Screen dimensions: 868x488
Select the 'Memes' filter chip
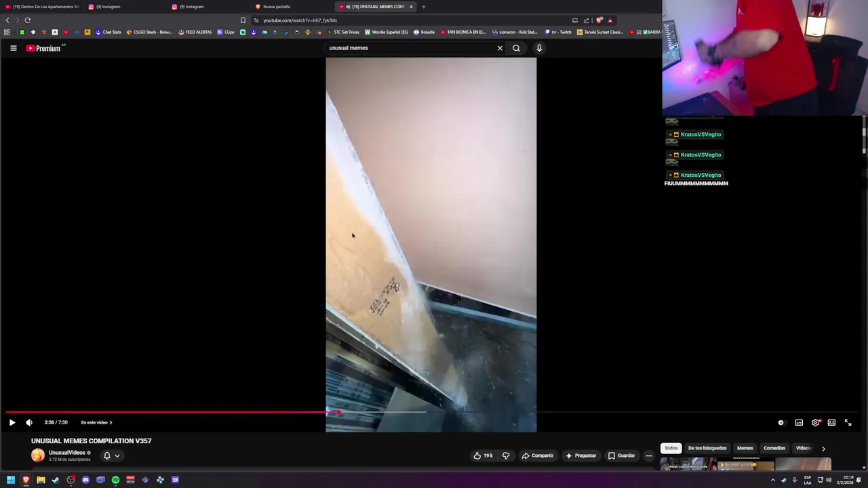pyautogui.click(x=745, y=448)
